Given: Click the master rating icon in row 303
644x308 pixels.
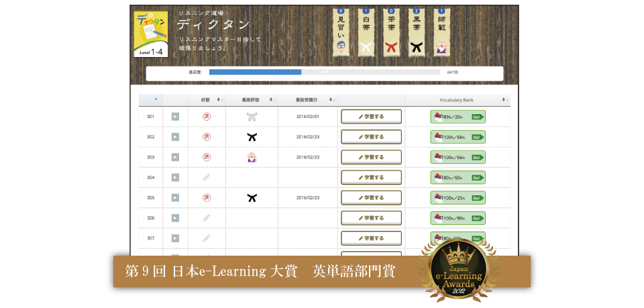Looking at the screenshot, I should coord(252,157).
